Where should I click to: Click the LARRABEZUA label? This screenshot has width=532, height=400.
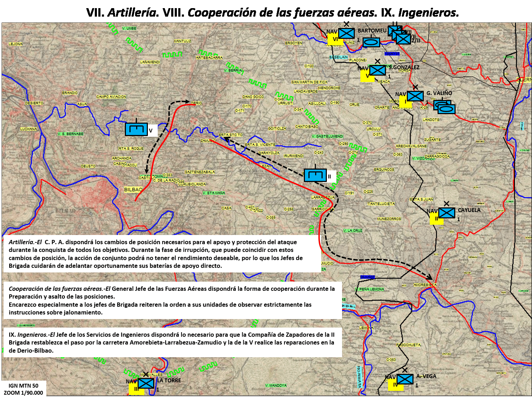coord(323,198)
